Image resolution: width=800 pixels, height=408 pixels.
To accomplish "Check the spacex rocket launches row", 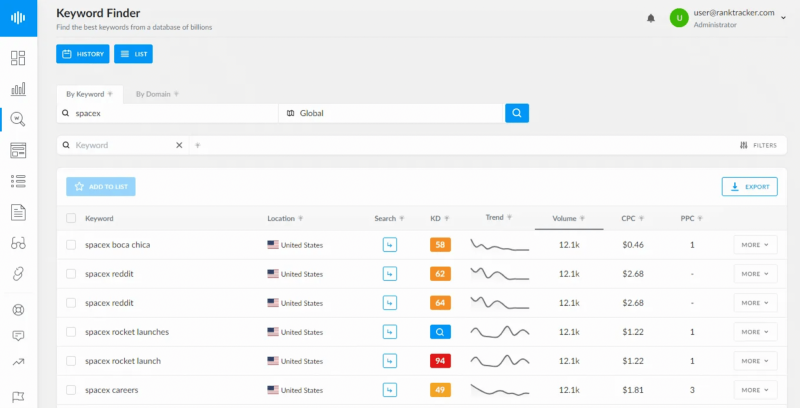I will (x=71, y=332).
